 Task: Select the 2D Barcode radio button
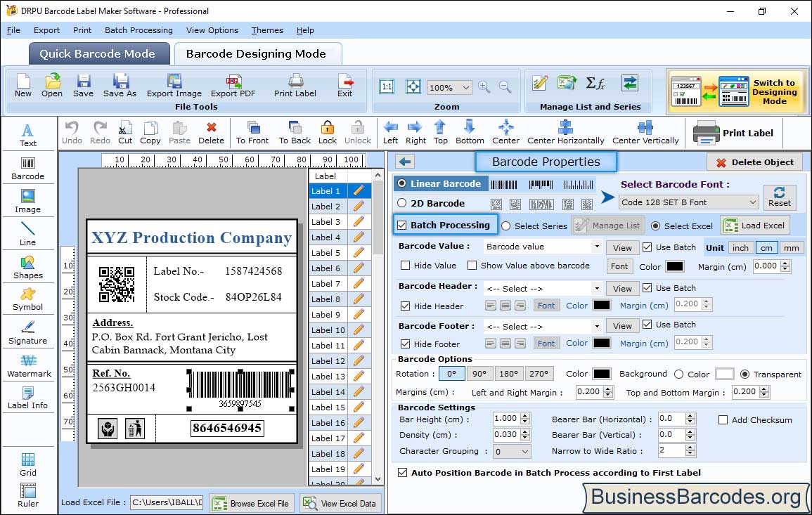point(402,203)
